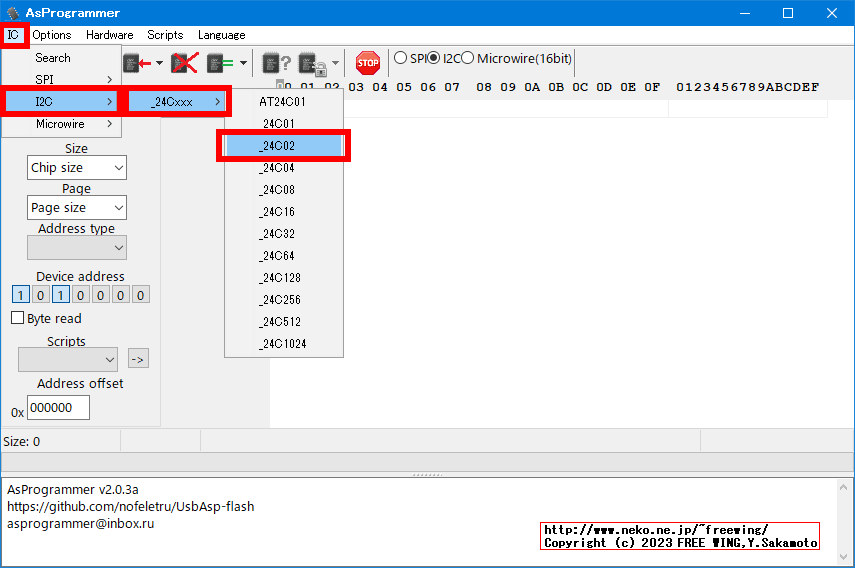Open dropdown arrow beside the write chip icon
Screen dimensions: 855x568
pos(159,64)
